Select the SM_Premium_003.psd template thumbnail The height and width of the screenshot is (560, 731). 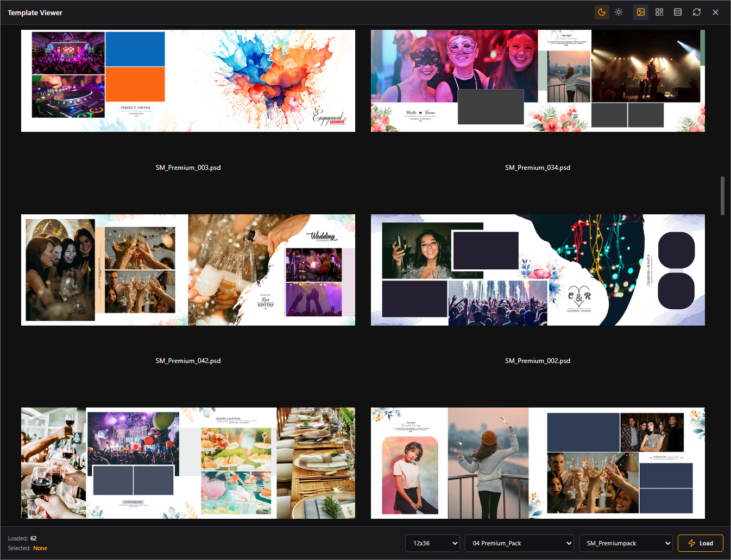click(x=188, y=81)
